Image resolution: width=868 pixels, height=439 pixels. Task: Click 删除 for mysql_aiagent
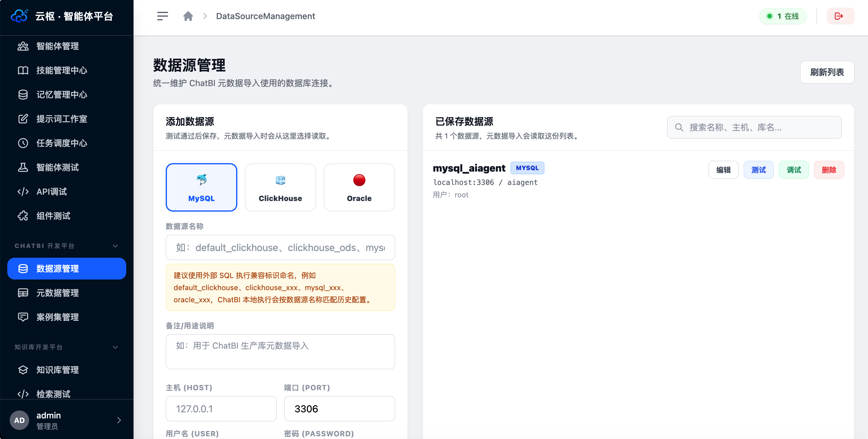(829, 170)
